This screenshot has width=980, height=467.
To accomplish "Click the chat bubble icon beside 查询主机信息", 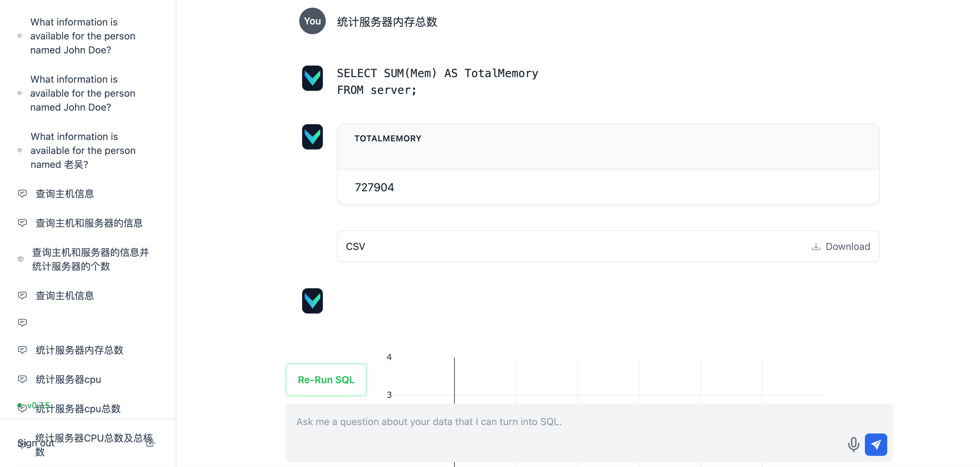I will pos(22,193).
